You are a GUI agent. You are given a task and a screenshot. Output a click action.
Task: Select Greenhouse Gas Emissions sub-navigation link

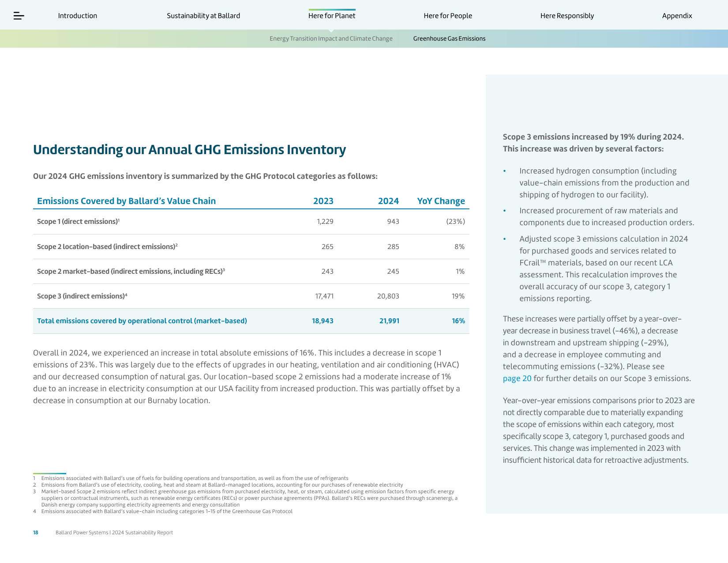449,38
